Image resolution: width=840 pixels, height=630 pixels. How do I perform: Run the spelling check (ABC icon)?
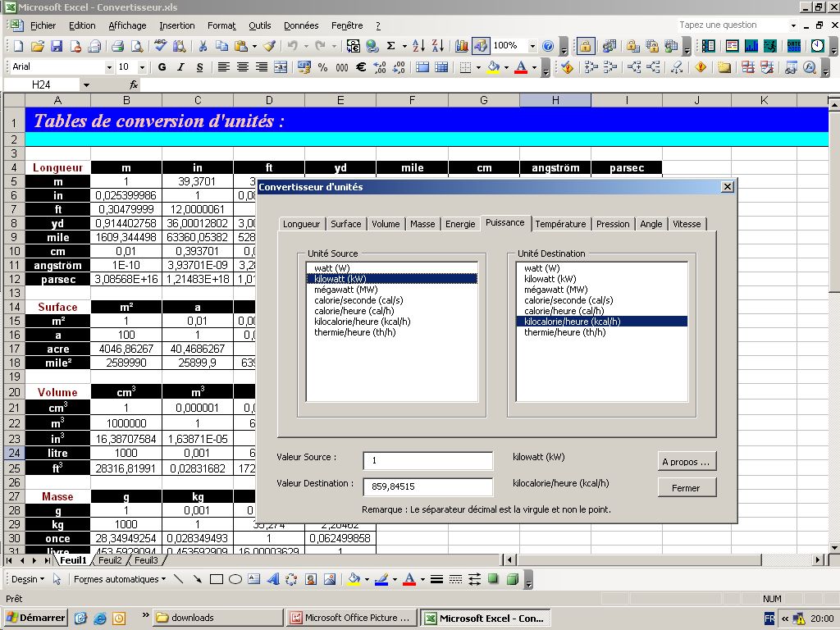click(160, 46)
